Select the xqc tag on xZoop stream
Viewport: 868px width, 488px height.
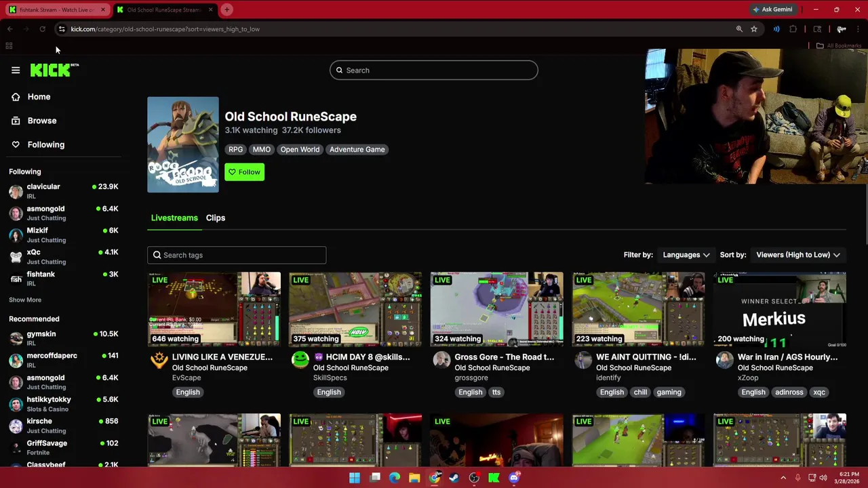coord(819,392)
